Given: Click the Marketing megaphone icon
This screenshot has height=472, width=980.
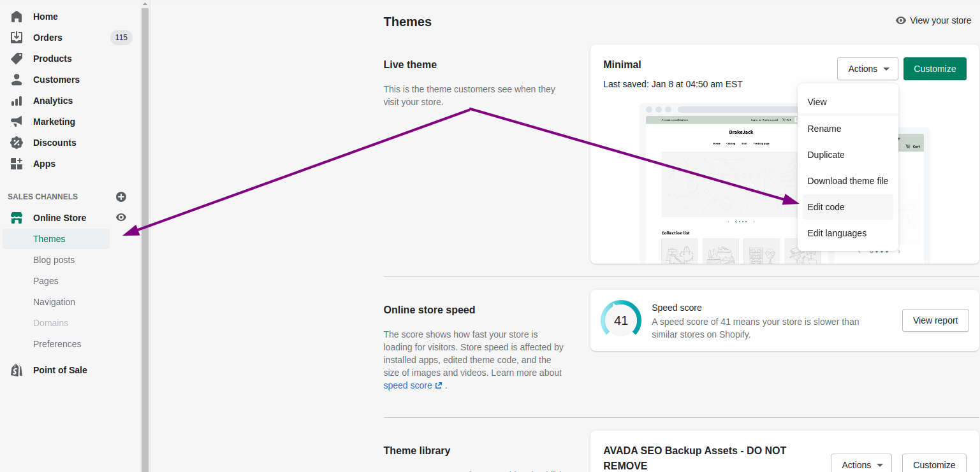Looking at the screenshot, I should [17, 122].
